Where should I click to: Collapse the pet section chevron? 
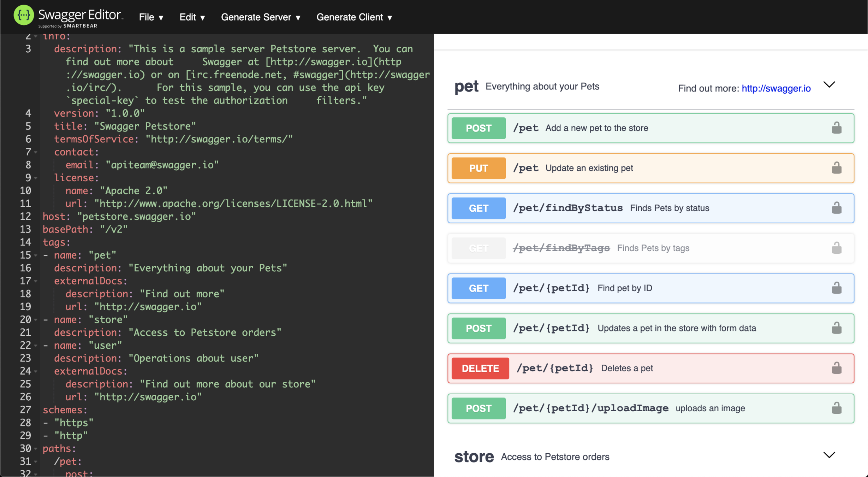tap(829, 85)
